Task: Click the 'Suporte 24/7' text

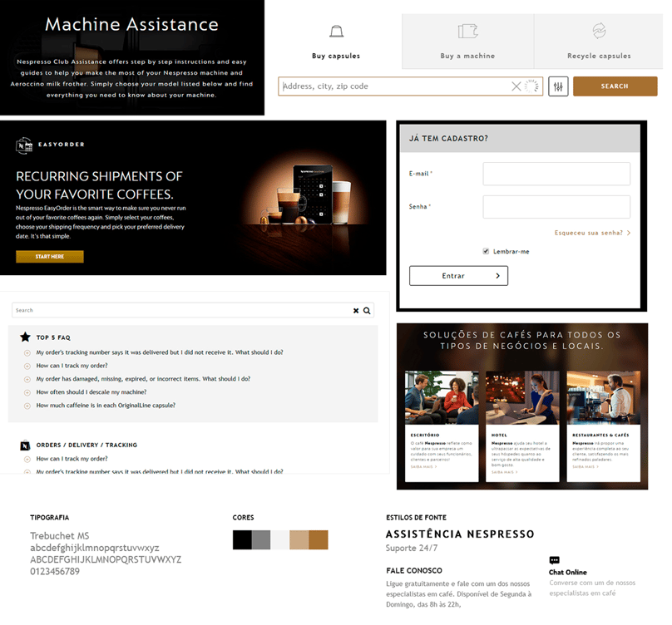Action: pyautogui.click(x=412, y=549)
